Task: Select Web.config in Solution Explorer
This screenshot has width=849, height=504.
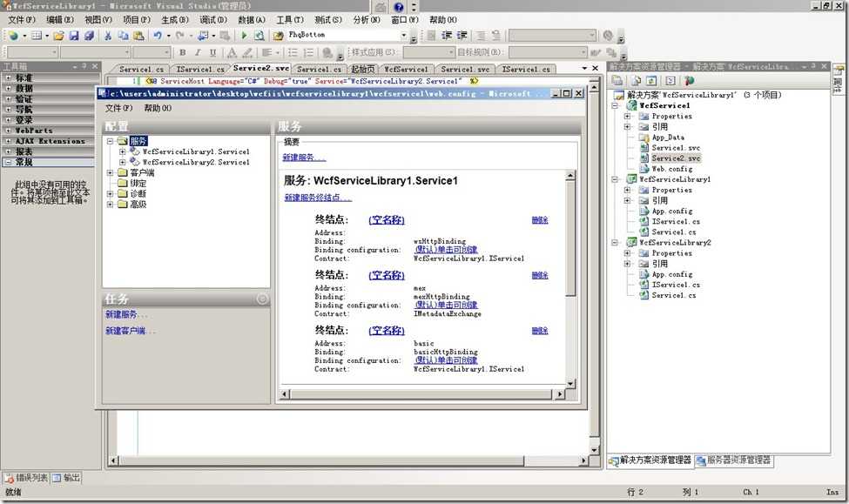Action: 672,169
